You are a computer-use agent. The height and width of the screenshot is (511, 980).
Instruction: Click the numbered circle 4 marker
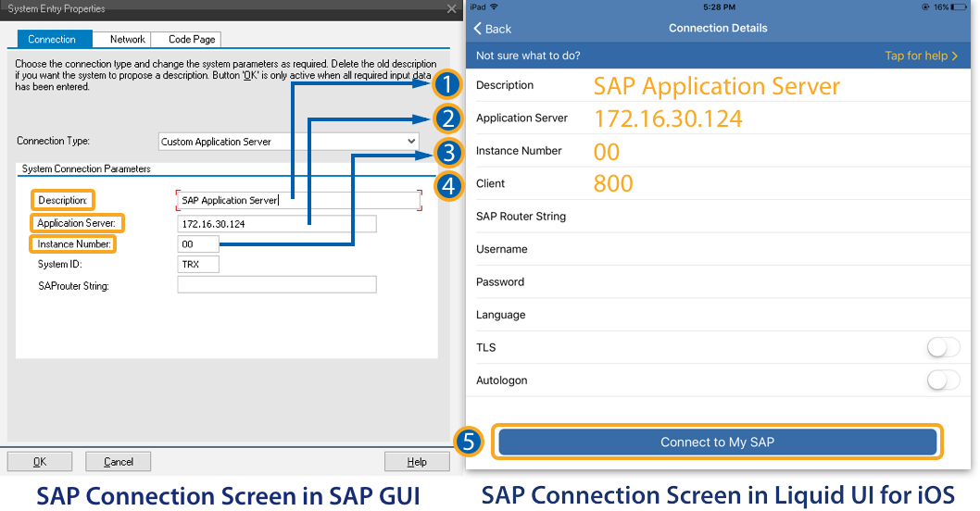[447, 185]
